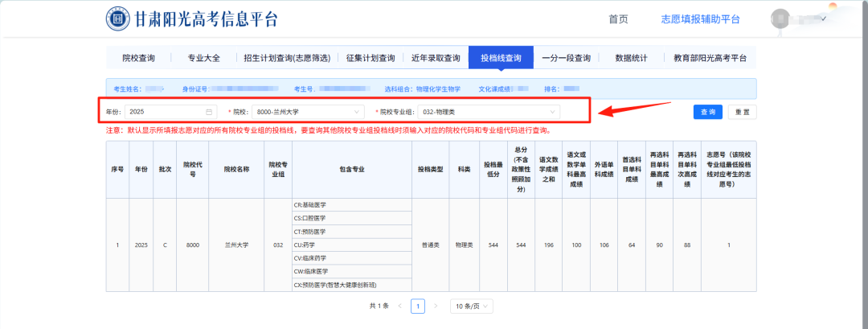The height and width of the screenshot is (329, 868).
Task: Click the calendar icon in year field
Action: tap(209, 112)
